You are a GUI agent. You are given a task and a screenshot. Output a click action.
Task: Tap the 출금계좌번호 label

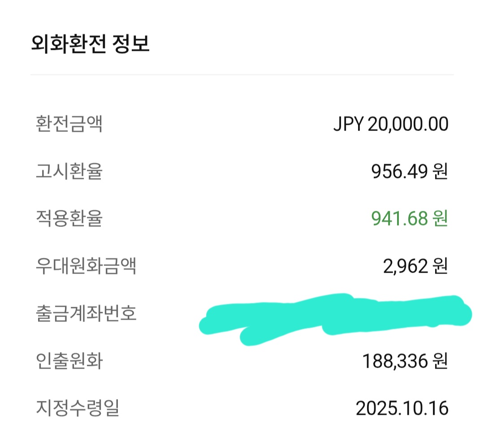click(86, 313)
